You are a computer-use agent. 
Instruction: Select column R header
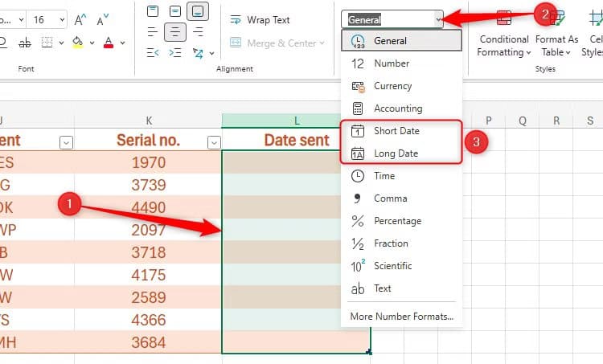(556, 121)
